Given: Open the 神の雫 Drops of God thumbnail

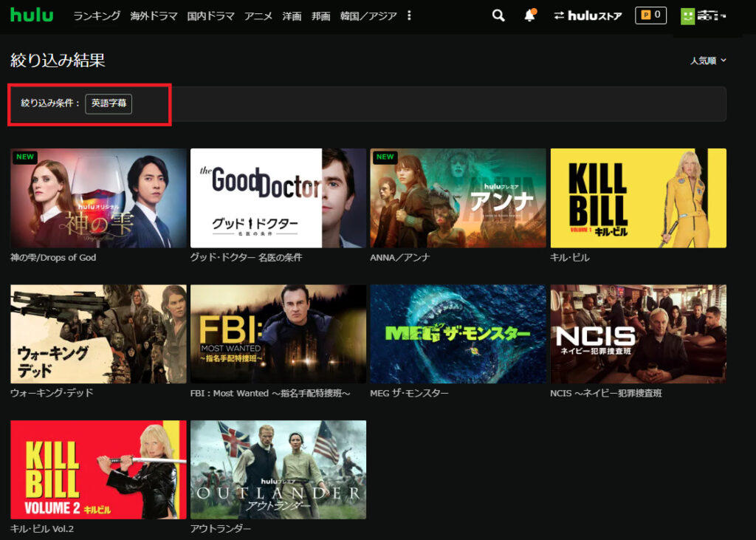Looking at the screenshot, I should 98,198.
